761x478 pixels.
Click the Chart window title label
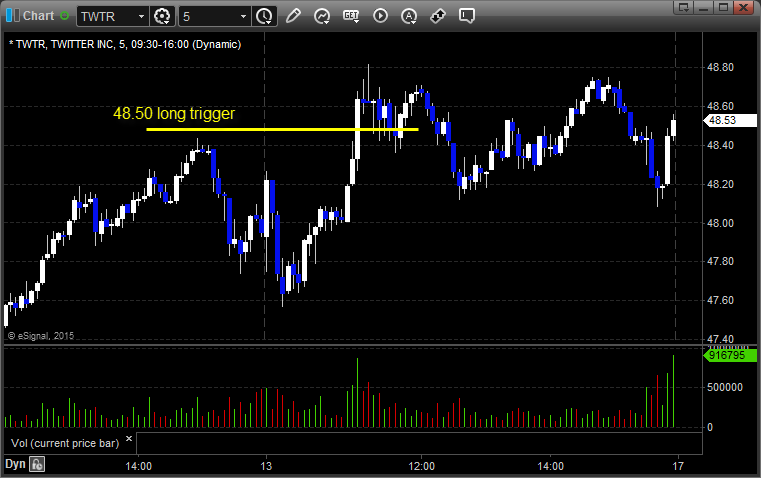tap(39, 16)
